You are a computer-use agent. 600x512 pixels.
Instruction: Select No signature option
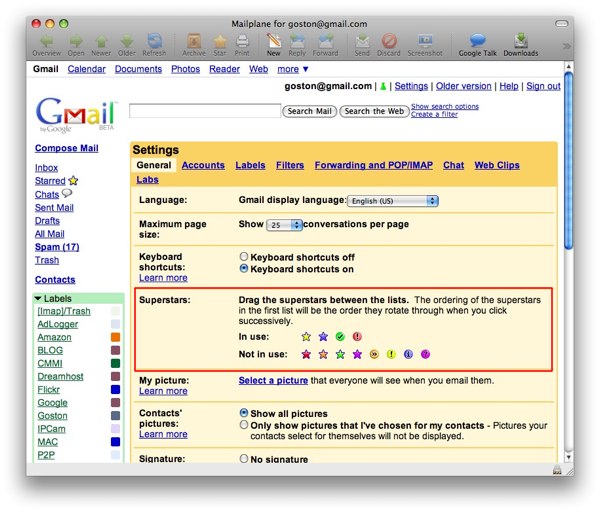tap(244, 458)
